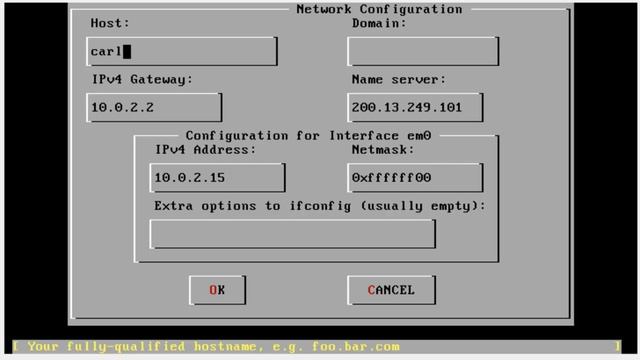Focus the Extra options to ifconfig field
This screenshot has width=640, height=360.
coord(293,234)
